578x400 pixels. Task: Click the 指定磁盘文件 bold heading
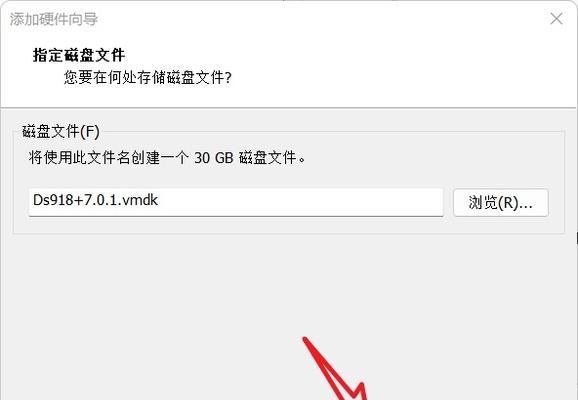point(79,55)
